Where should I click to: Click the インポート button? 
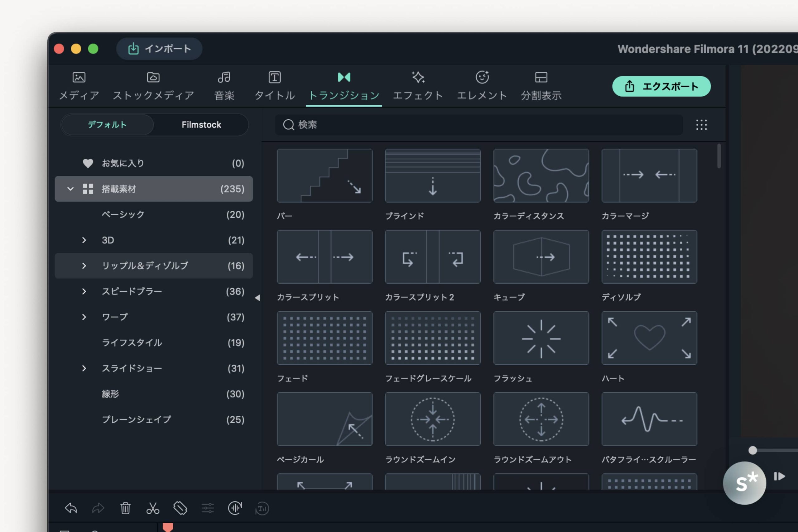159,49
